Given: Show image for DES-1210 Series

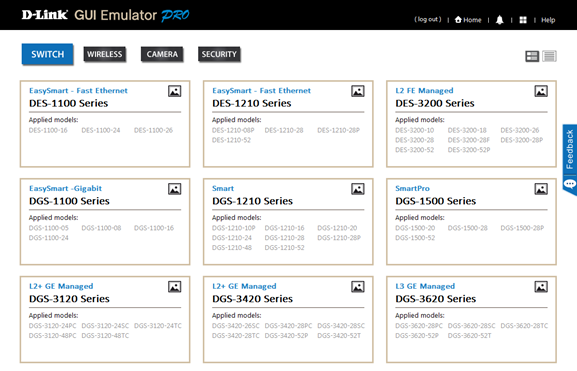Looking at the screenshot, I should click(x=358, y=91).
